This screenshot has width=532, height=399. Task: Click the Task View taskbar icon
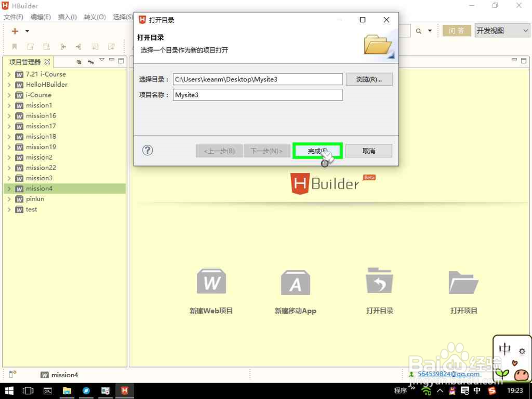[28, 391]
